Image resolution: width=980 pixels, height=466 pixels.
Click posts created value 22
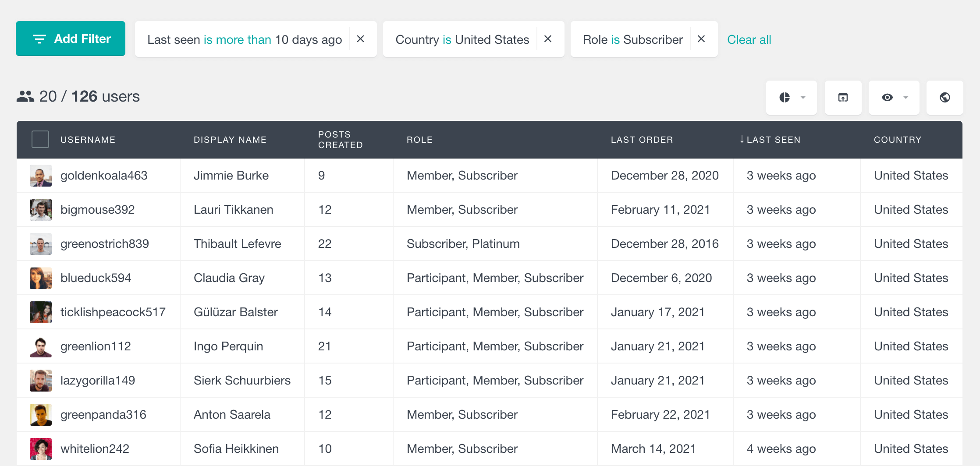[x=325, y=244]
